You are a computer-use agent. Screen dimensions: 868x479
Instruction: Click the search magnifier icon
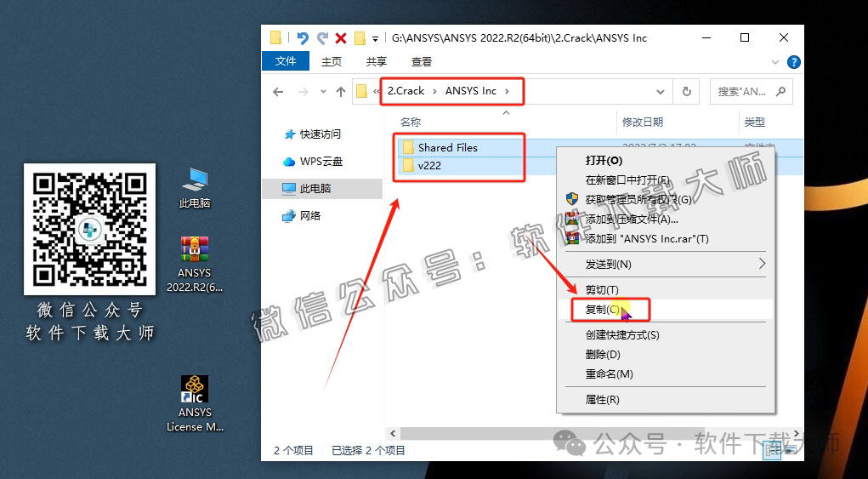[x=780, y=91]
